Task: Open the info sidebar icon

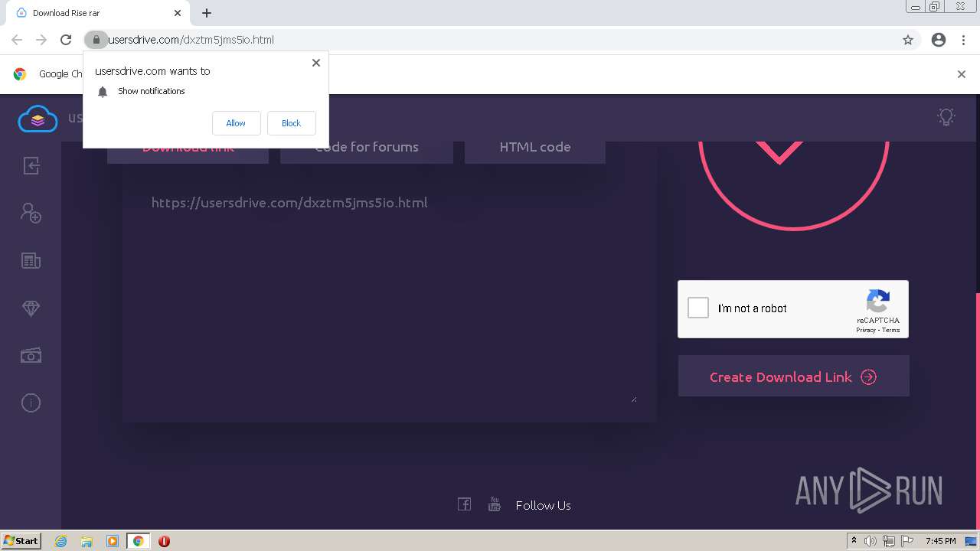Action: (x=31, y=403)
